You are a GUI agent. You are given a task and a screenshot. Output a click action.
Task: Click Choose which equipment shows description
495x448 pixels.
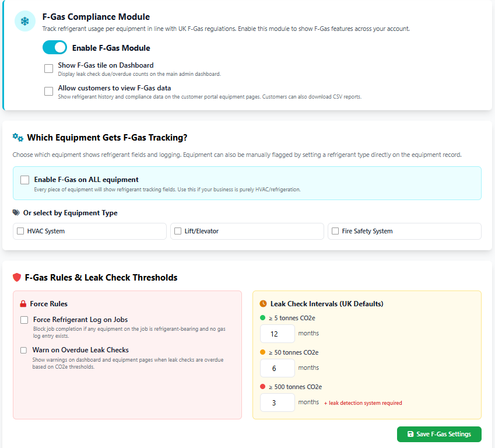click(237, 155)
